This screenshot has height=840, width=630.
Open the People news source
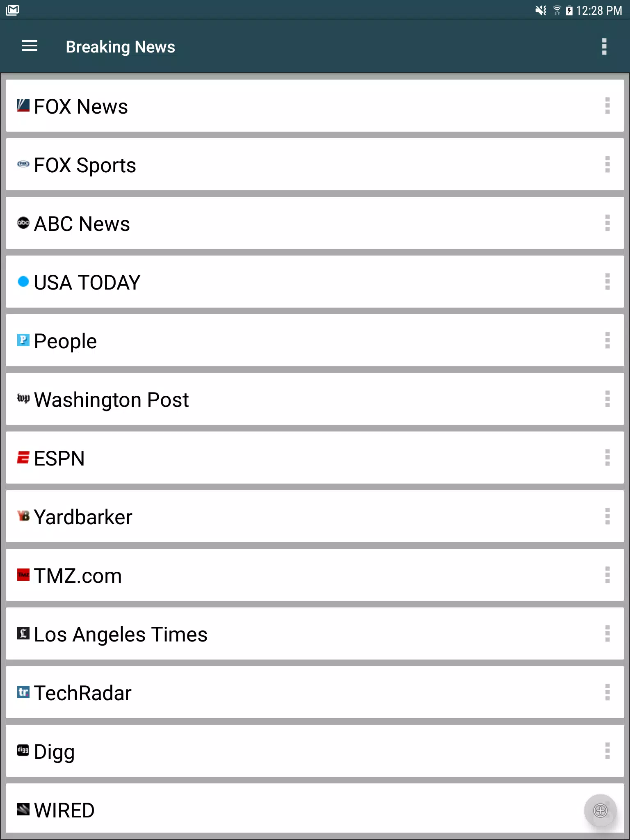tap(66, 341)
